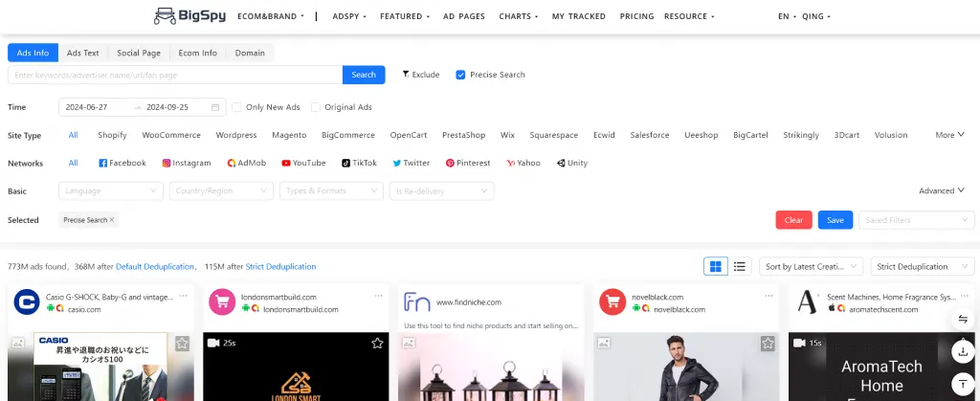Viewport: 980px width, 401px height.
Task: Expand Sort by Latest Creation dropdown
Action: point(813,266)
